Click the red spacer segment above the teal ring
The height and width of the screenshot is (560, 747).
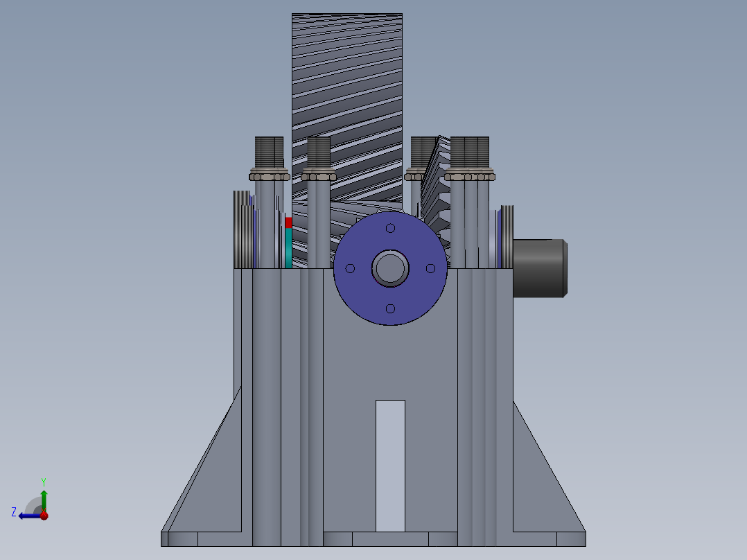coord(290,222)
